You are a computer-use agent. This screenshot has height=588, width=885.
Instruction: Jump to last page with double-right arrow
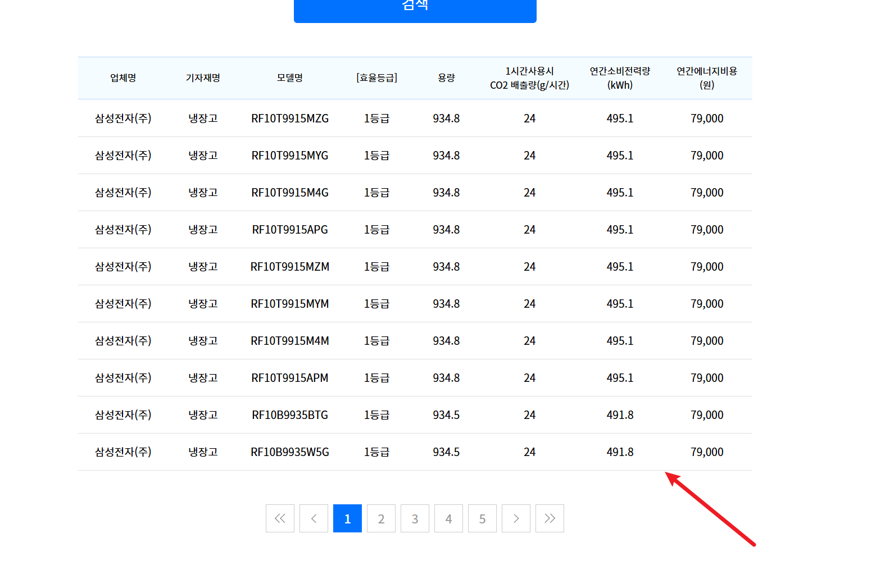click(x=550, y=518)
